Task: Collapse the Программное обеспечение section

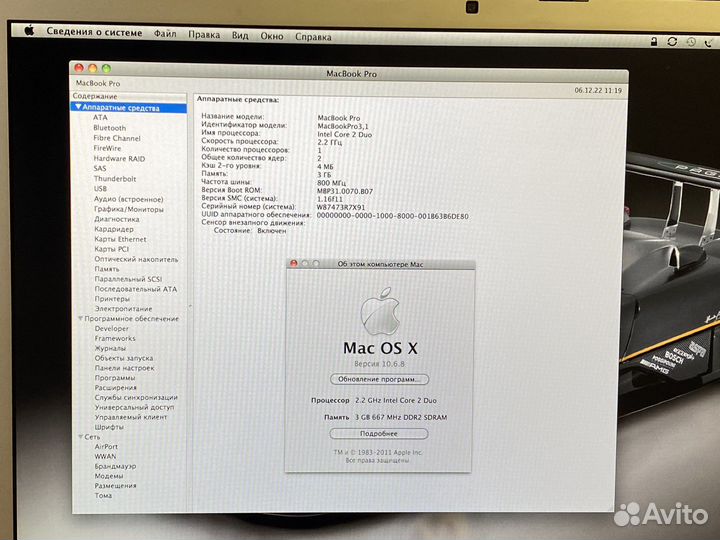Action: 80,318
